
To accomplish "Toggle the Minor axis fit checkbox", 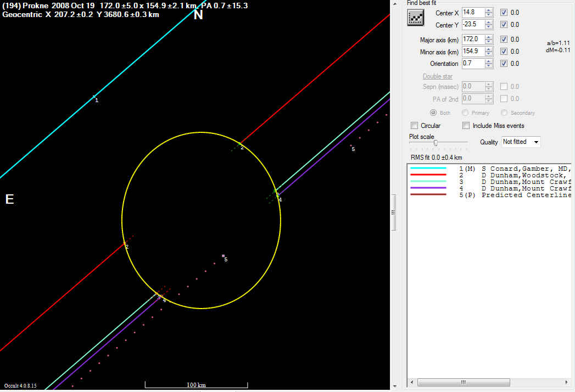I will 504,52.
